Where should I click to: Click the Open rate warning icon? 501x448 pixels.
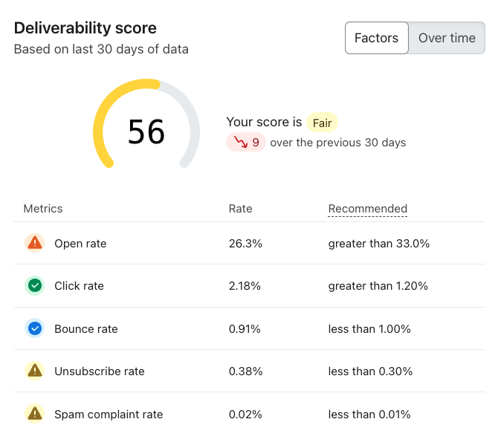(x=34, y=243)
